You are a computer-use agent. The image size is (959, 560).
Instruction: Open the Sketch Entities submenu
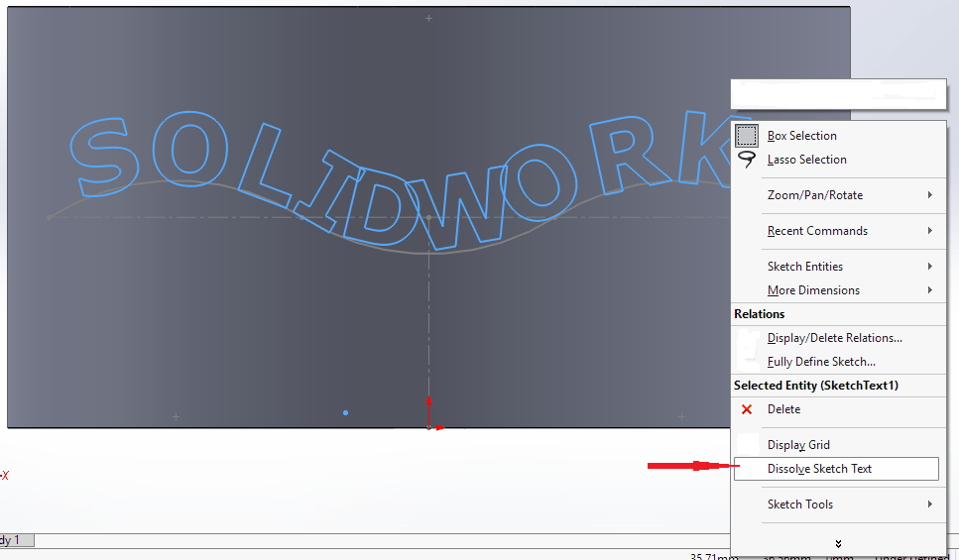click(x=805, y=267)
